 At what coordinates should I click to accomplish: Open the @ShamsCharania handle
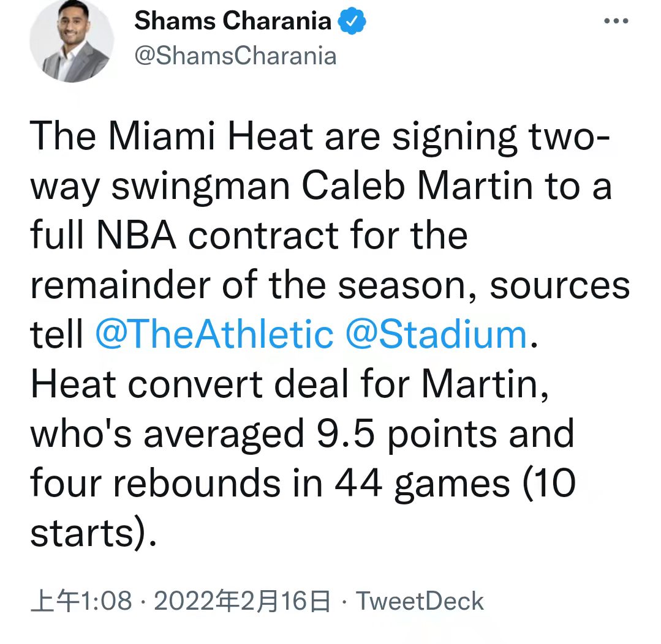click(x=235, y=56)
